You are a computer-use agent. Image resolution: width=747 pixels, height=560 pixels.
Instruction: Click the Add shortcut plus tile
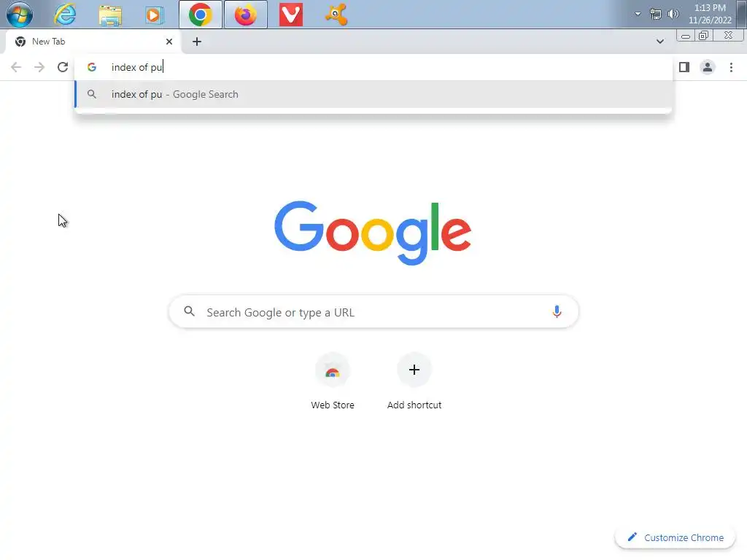414,382
